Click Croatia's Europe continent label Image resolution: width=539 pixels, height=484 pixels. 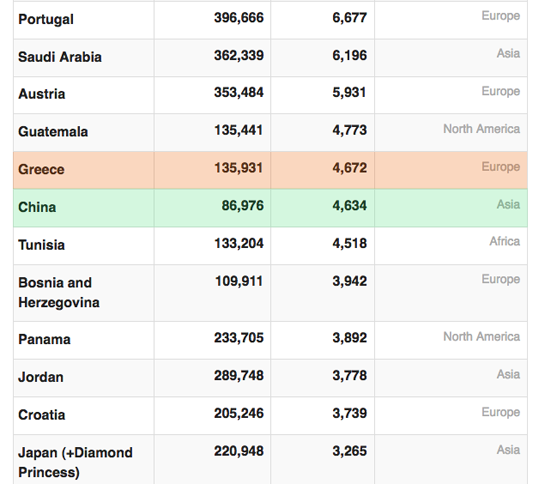501,412
